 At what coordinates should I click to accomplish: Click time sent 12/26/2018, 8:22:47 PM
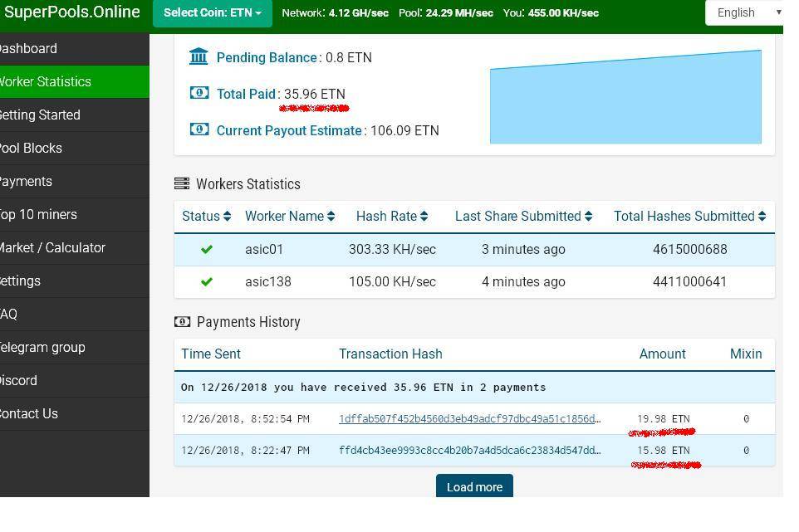pos(245,451)
